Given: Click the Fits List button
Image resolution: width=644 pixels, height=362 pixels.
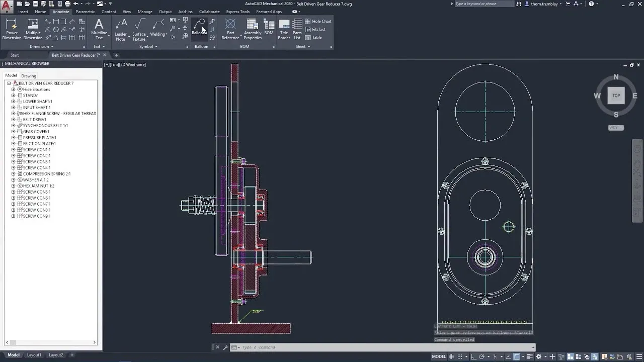Looking at the screenshot, I should [317, 29].
